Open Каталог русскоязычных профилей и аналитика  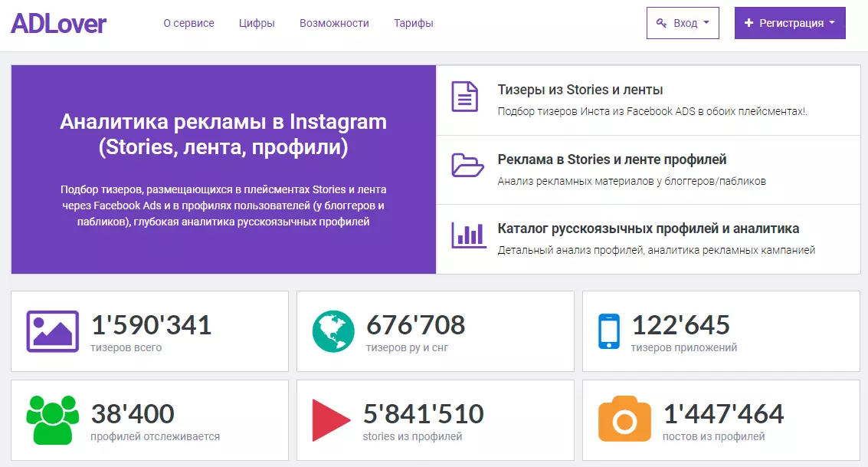(x=648, y=229)
